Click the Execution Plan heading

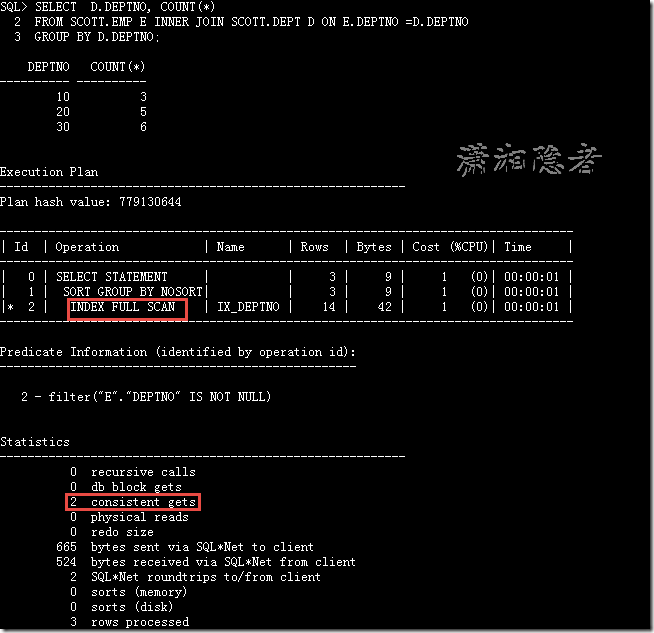(x=49, y=172)
